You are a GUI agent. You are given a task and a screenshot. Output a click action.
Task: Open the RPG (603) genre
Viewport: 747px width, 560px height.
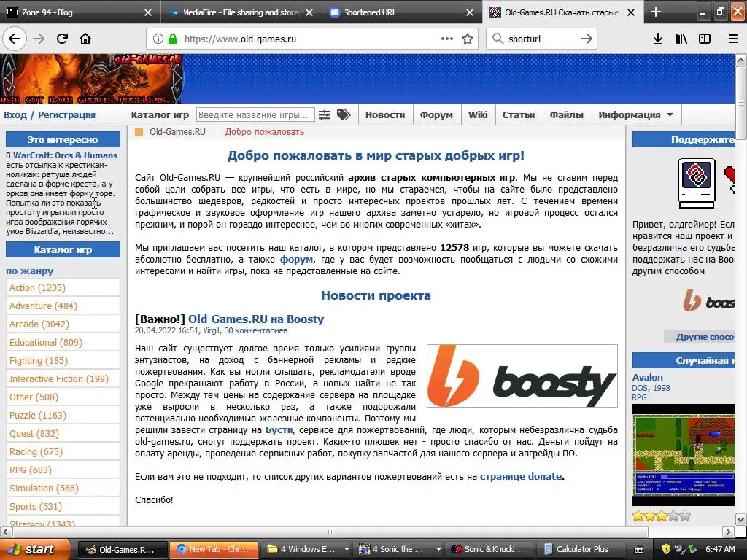pyautogui.click(x=31, y=470)
